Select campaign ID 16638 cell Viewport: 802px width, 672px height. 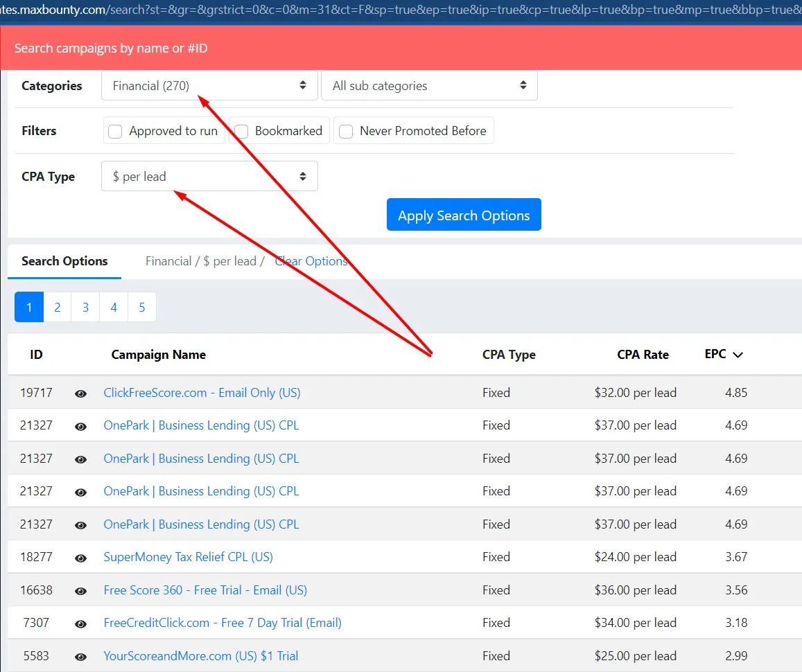[36, 590]
